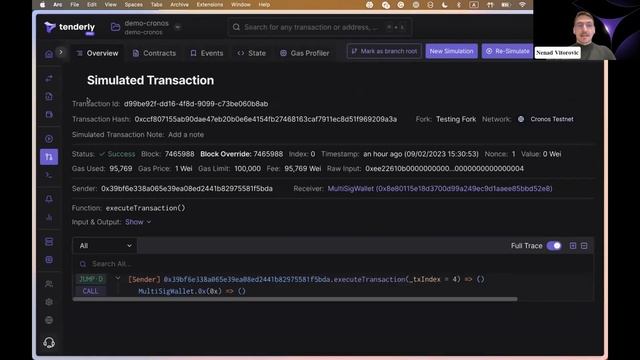The image size is (640, 360).
Task: Click the Bluetooth icon in menu bar
Action: pos(458,5)
